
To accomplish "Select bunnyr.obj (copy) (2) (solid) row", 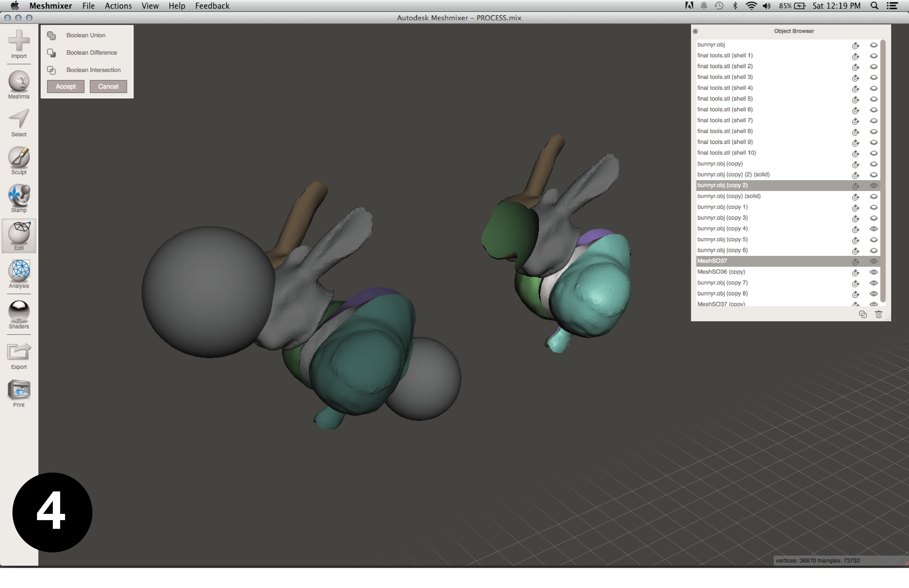I will pyautogui.click(x=788, y=174).
